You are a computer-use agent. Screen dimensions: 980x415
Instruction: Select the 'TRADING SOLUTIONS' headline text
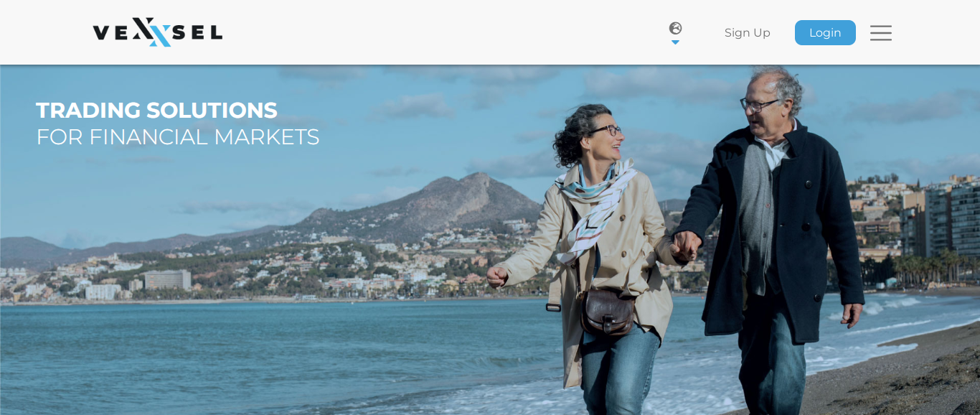(x=156, y=110)
